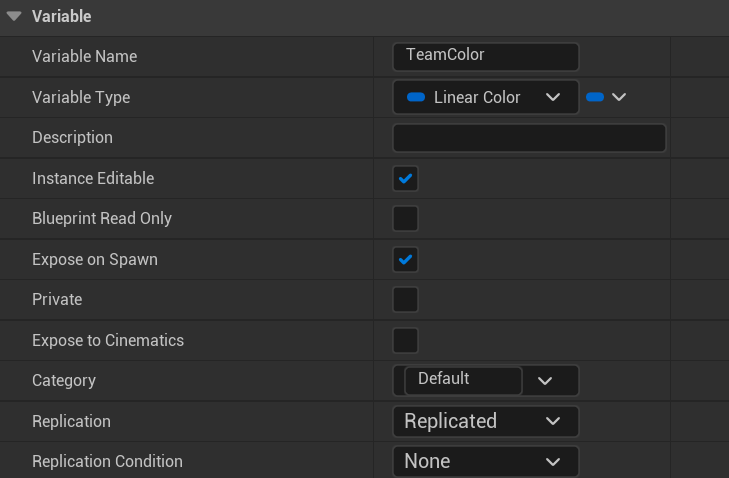Enable the Private checkbox
This screenshot has height=478, width=729.
405,300
